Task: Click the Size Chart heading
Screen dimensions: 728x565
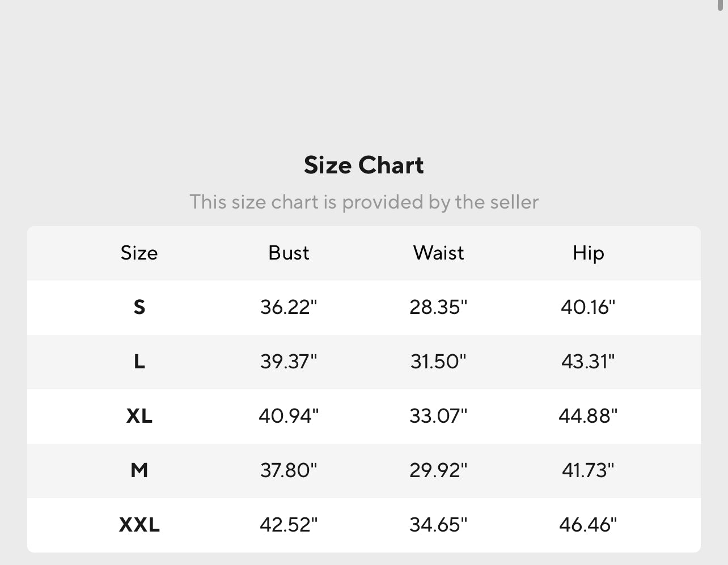Action: [363, 165]
